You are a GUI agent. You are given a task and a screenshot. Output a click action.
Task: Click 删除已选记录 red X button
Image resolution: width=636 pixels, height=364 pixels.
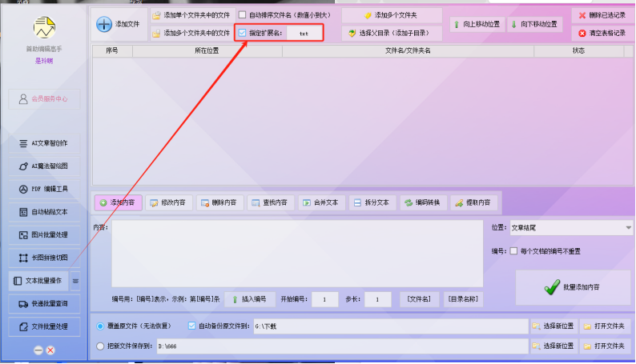(x=602, y=15)
